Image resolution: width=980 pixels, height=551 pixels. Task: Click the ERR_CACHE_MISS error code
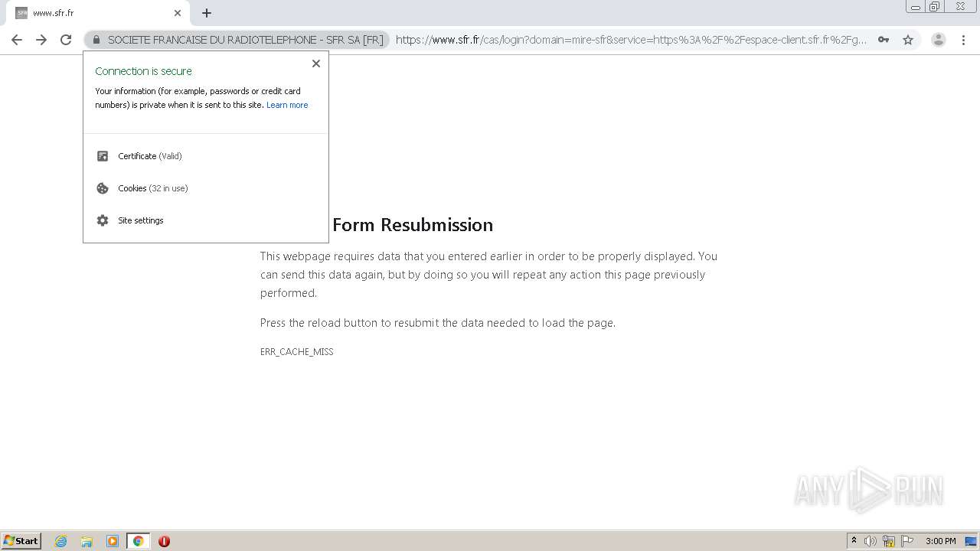[296, 352]
